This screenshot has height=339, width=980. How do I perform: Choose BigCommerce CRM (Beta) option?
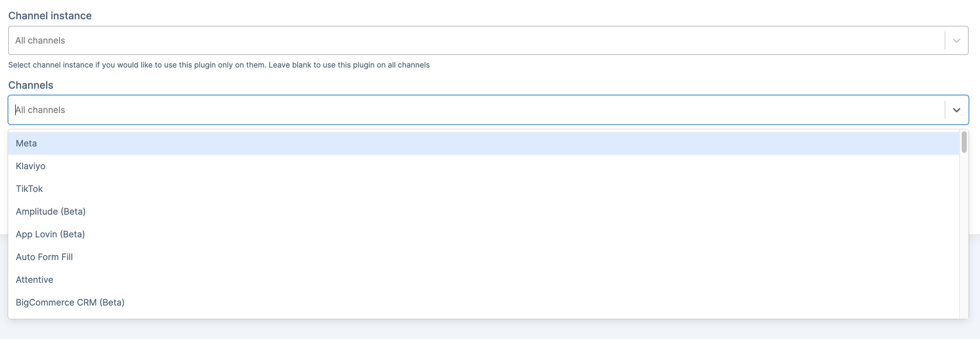(x=484, y=302)
